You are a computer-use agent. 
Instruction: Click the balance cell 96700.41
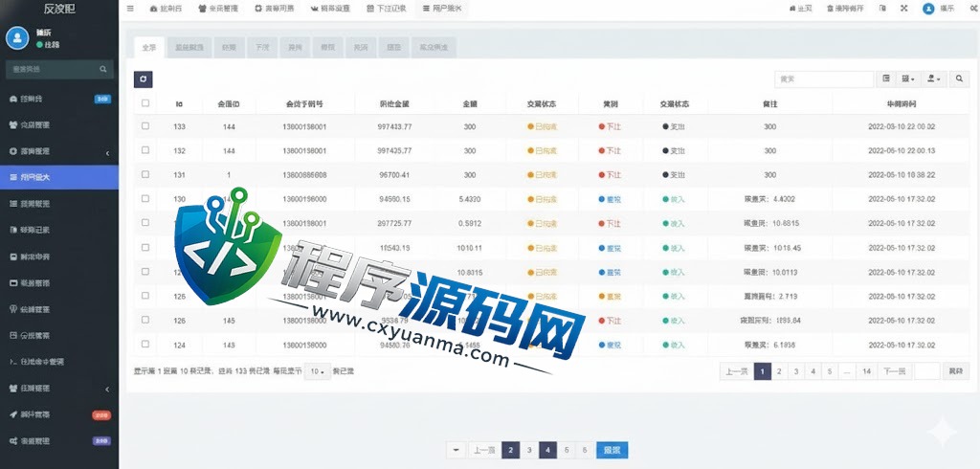coord(395,175)
